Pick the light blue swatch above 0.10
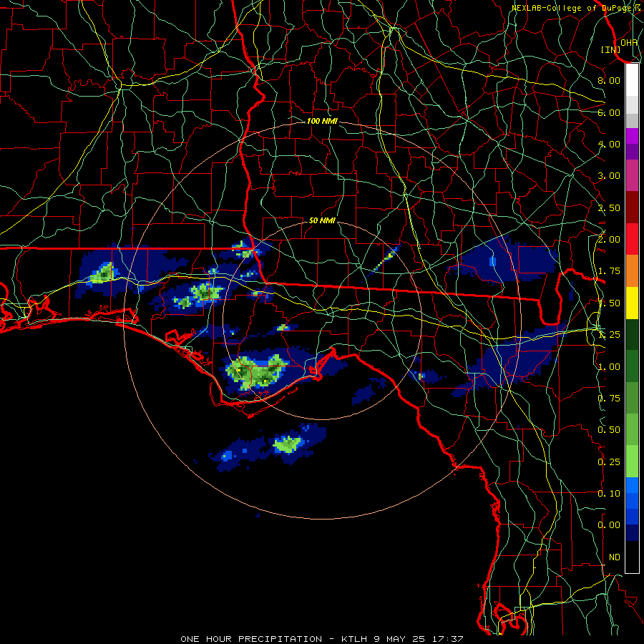Viewport: 644px width, 644px height. [x=632, y=485]
